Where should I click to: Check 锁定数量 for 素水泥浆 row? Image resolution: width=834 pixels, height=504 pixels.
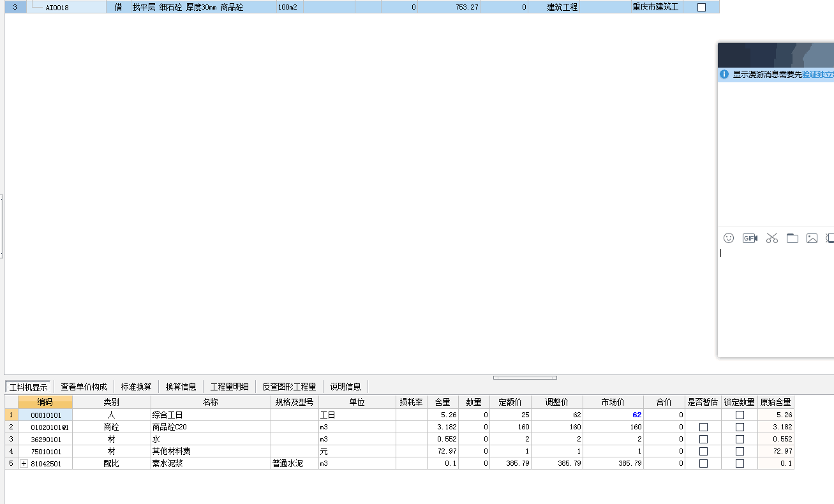(740, 464)
